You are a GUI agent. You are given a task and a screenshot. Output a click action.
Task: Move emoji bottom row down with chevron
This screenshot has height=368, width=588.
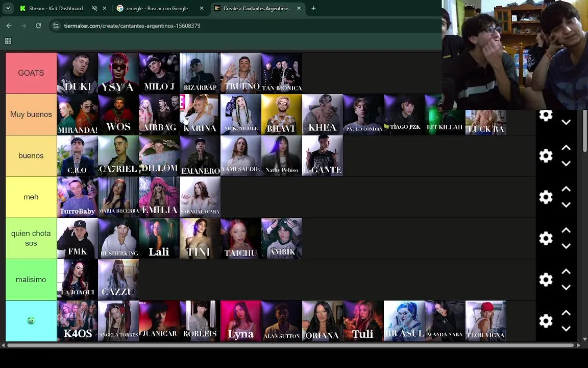tap(566, 329)
